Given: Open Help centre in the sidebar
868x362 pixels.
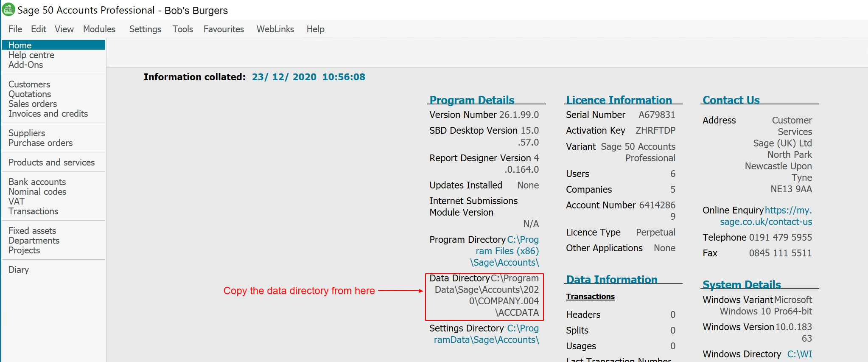Looking at the screenshot, I should (x=31, y=55).
